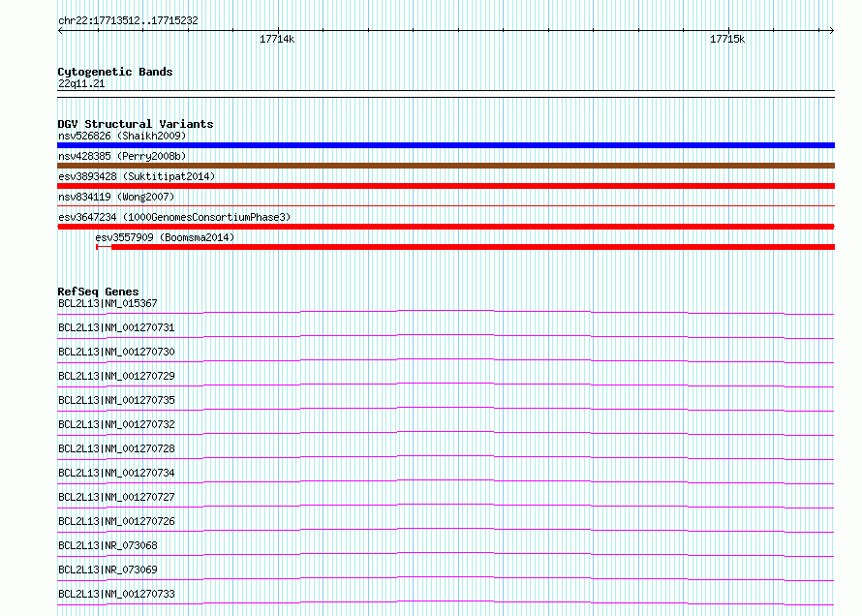Image resolution: width=862 pixels, height=616 pixels.
Task: Click the blue nsv526826 variant bar
Action: (446, 145)
